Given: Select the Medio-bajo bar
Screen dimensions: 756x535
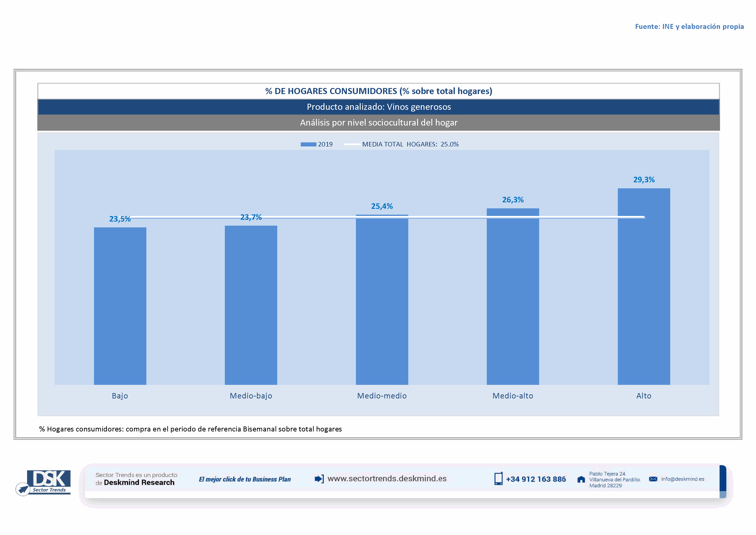Looking at the screenshot, I should click(x=251, y=305).
